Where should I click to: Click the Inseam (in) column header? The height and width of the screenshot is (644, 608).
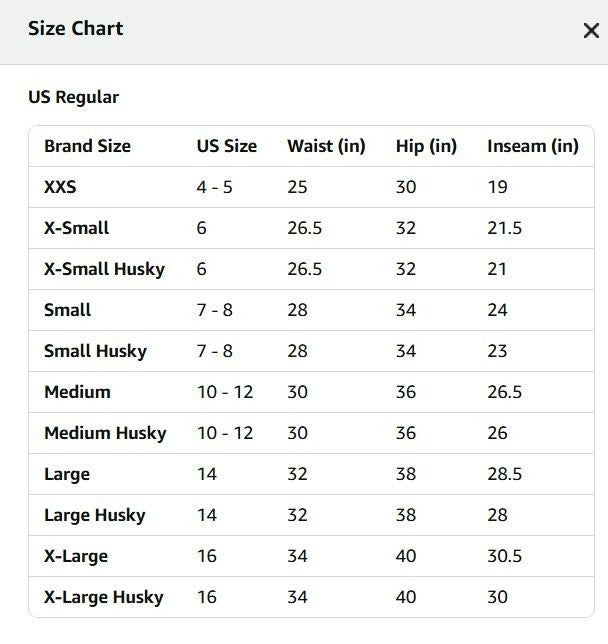tap(533, 146)
